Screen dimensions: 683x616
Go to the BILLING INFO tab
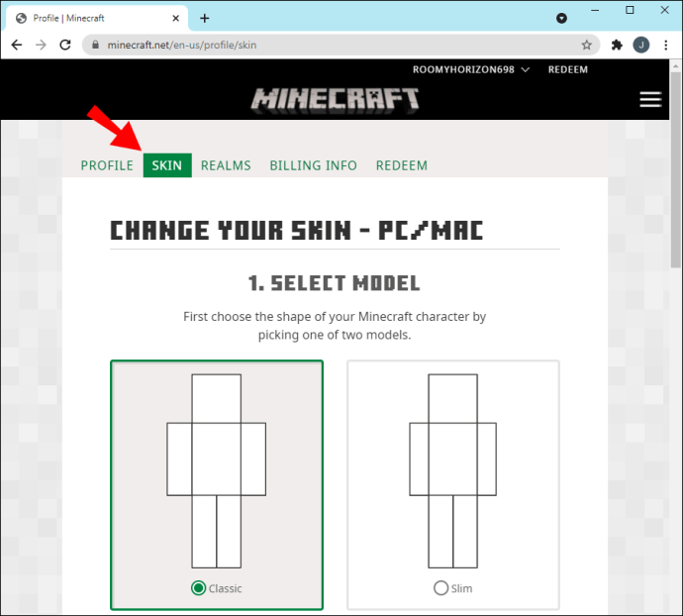(x=313, y=165)
